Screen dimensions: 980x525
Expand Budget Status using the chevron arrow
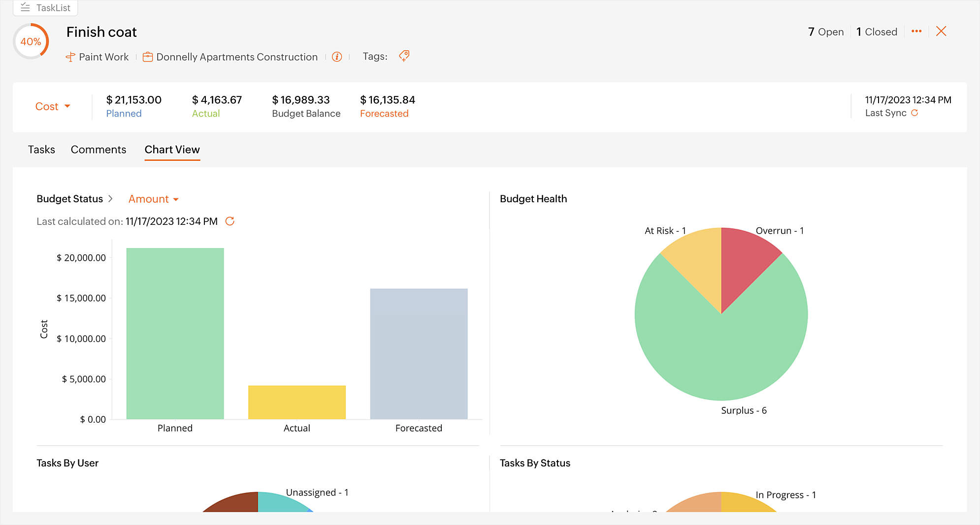point(111,199)
